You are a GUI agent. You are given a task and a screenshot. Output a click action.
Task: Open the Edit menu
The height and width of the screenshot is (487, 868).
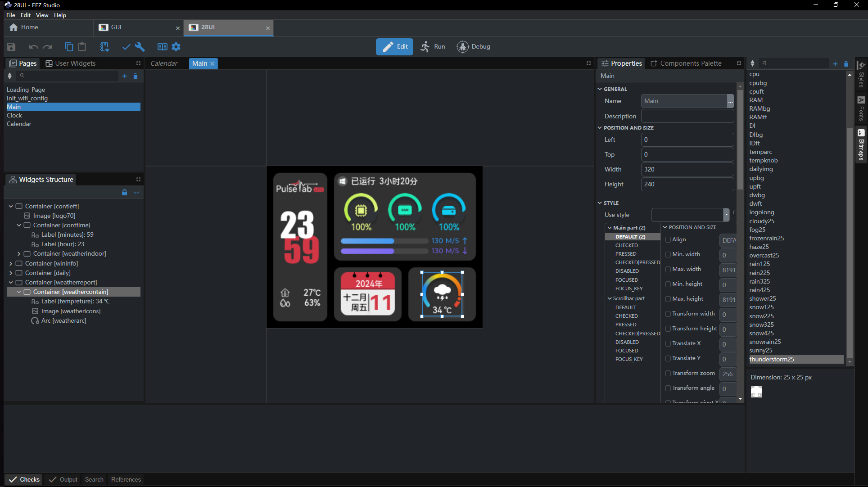(x=26, y=15)
